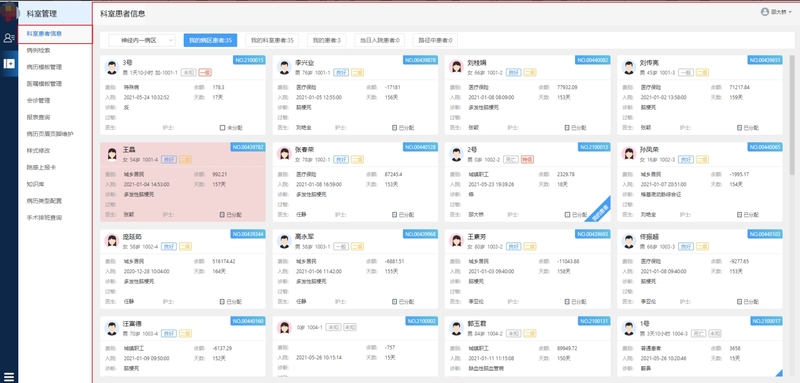Viewport: 800px width, 383px height.
Task: Click the NO.00439968 badge on 高永军 card
Action: [420, 234]
